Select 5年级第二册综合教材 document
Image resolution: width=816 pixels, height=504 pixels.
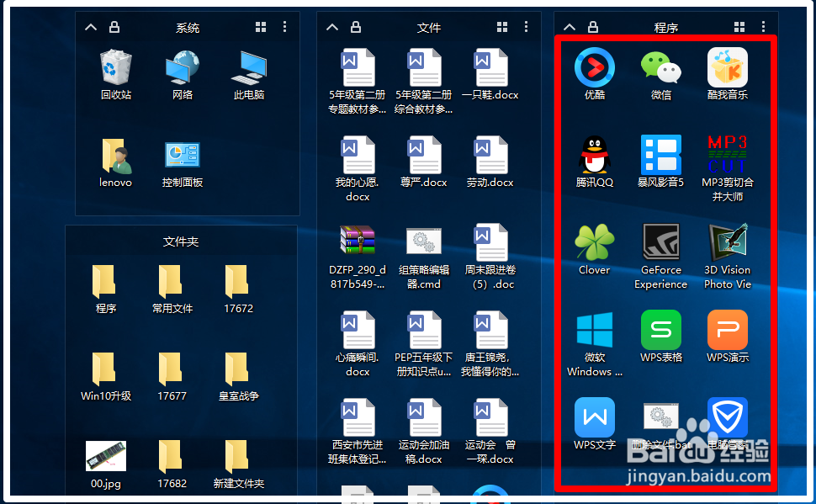(x=424, y=67)
